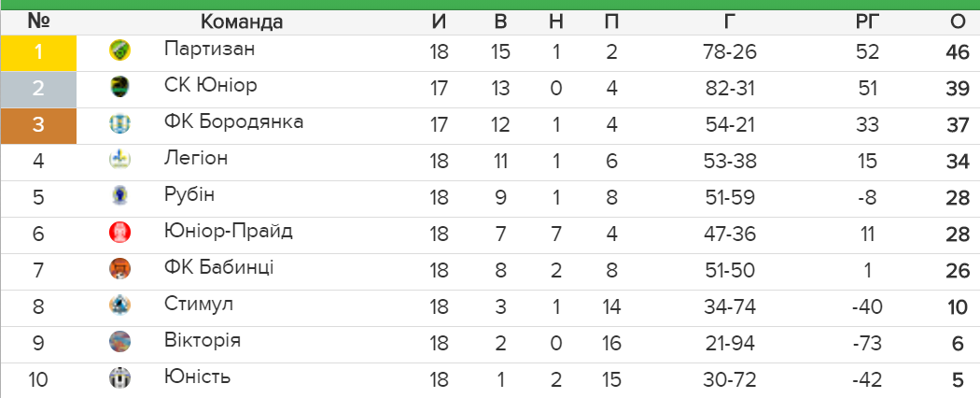Click the Г goals column header
The width and height of the screenshot is (980, 398).
(729, 21)
